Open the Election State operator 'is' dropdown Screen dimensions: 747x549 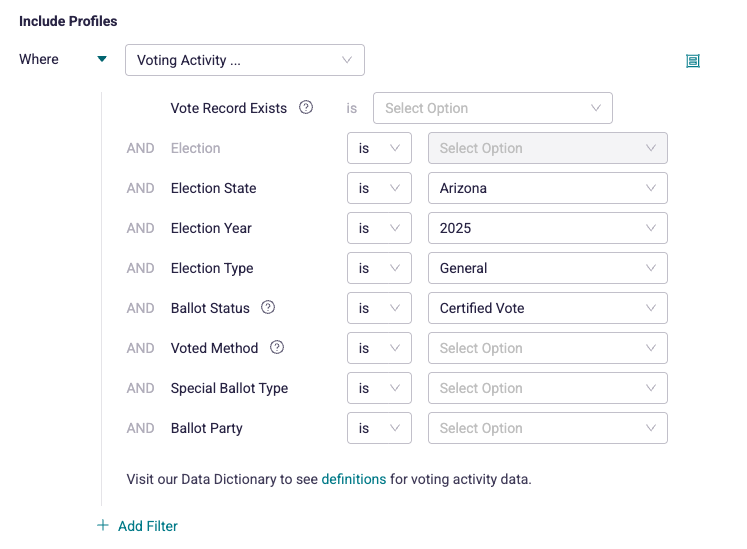[379, 188]
